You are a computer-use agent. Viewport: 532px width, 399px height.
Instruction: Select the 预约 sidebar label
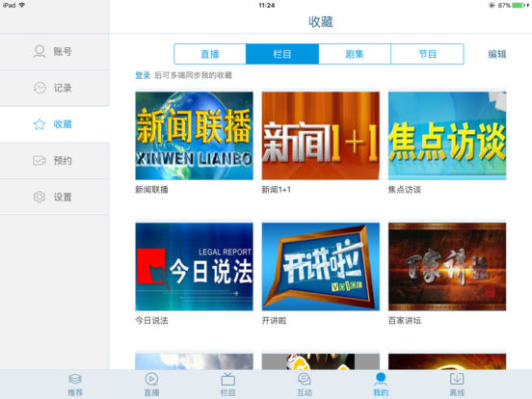63,160
